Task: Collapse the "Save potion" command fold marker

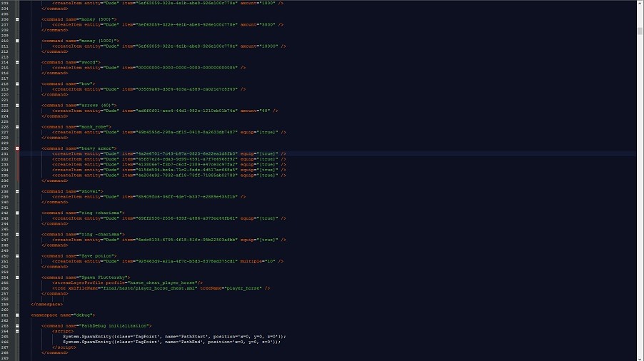Action: point(17,256)
